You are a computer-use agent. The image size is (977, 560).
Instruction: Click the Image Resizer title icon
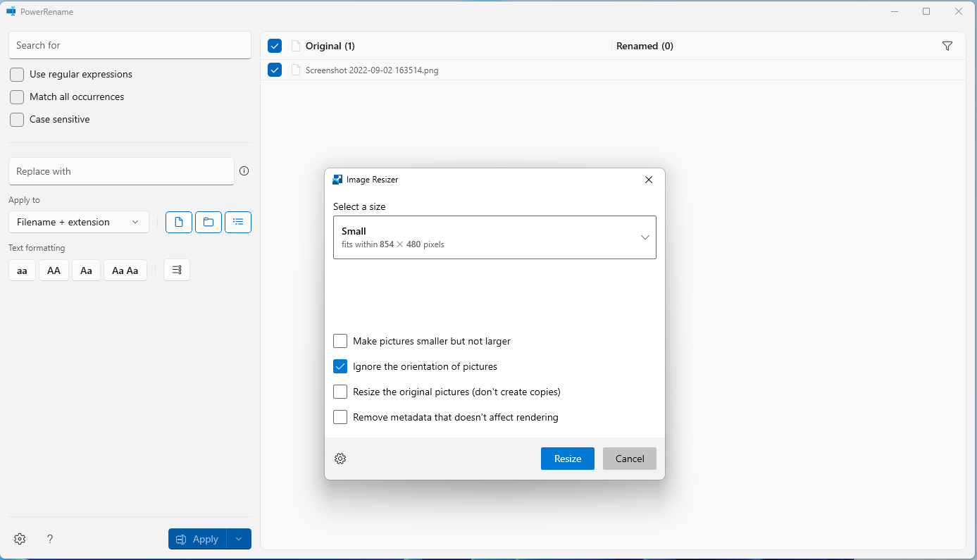337,180
